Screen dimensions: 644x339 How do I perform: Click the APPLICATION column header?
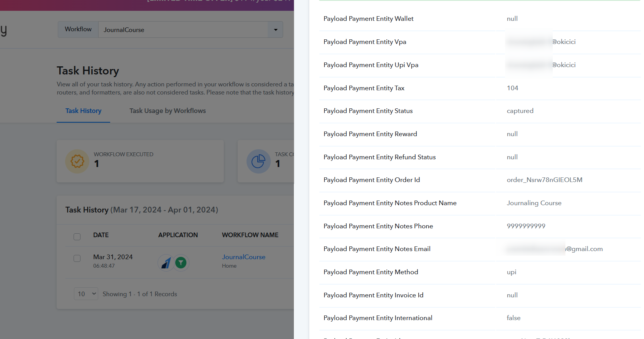[178, 235]
